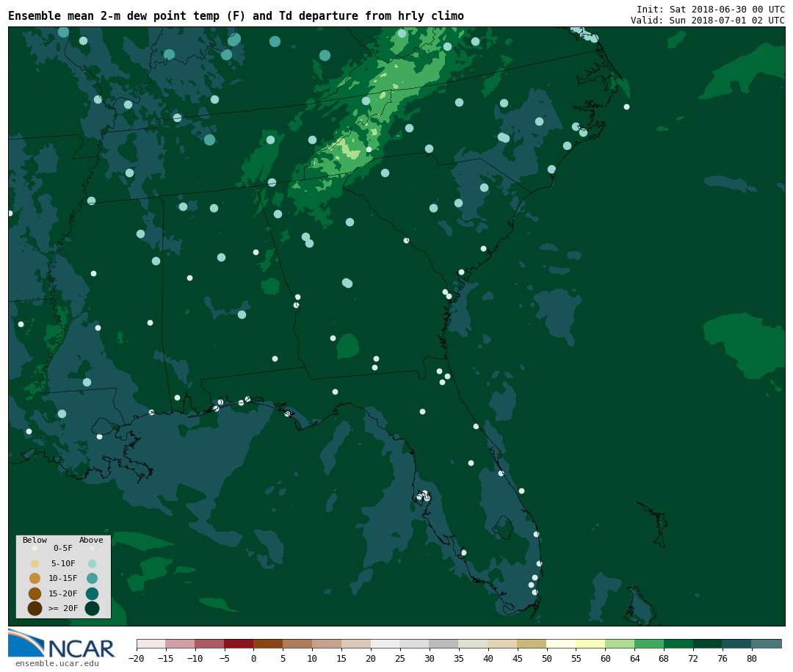The image size is (793, 672).
Task: Pick the green swatch between 64 and 68
Action: [649, 643]
